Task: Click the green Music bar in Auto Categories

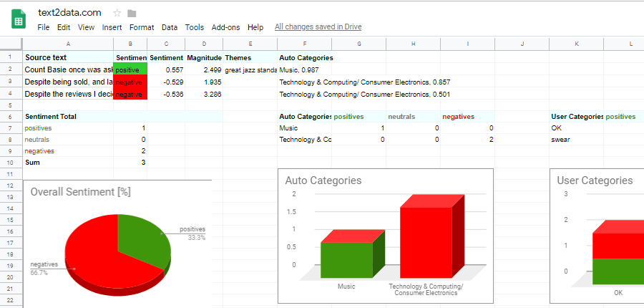Action: [346, 260]
